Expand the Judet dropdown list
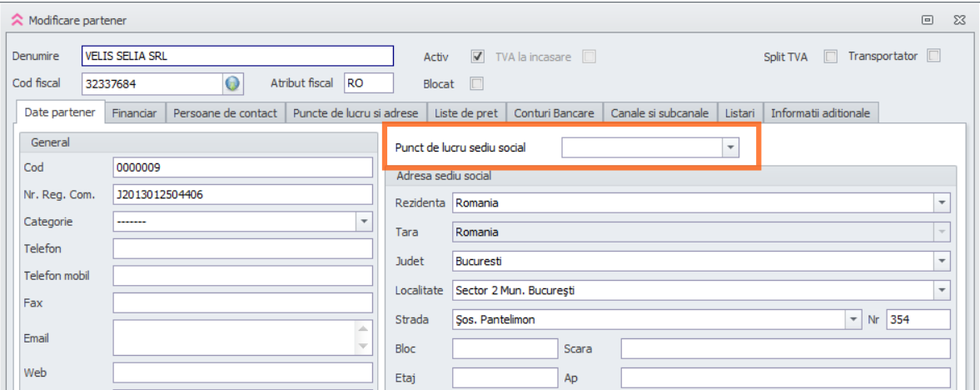The height and width of the screenshot is (390, 980). click(x=942, y=262)
